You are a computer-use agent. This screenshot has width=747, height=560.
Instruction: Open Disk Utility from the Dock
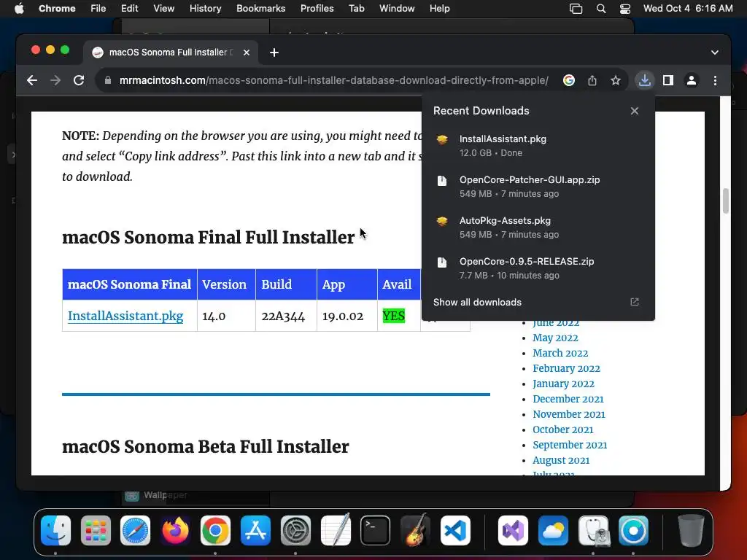tap(594, 531)
